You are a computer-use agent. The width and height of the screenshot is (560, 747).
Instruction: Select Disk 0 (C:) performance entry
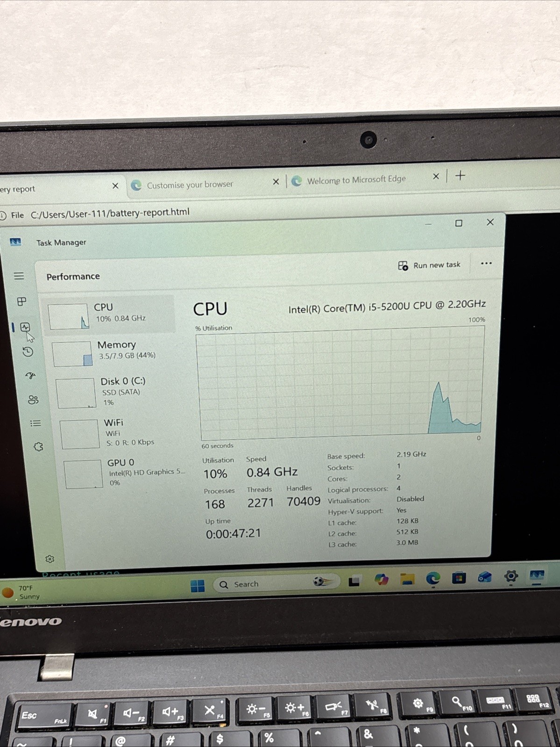coord(115,391)
